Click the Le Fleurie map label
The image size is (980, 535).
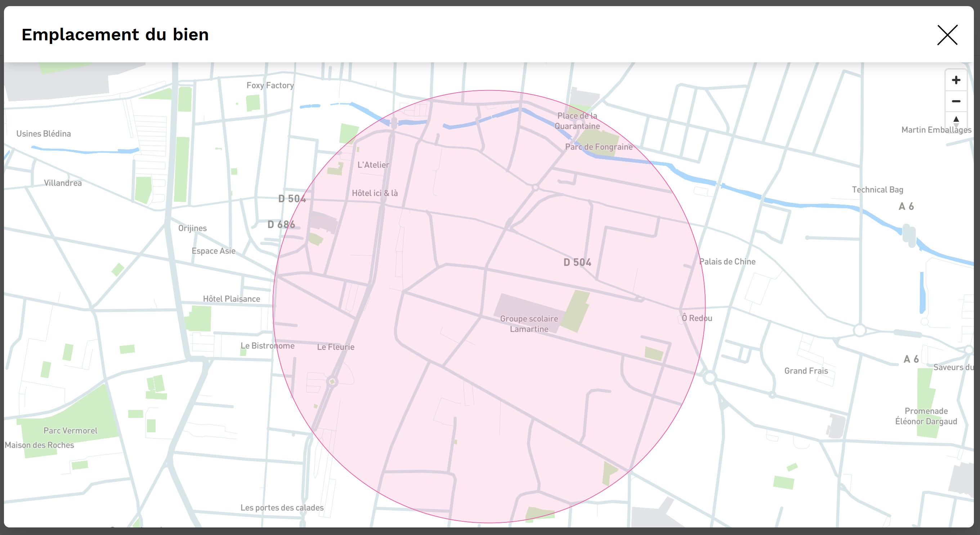tap(336, 347)
